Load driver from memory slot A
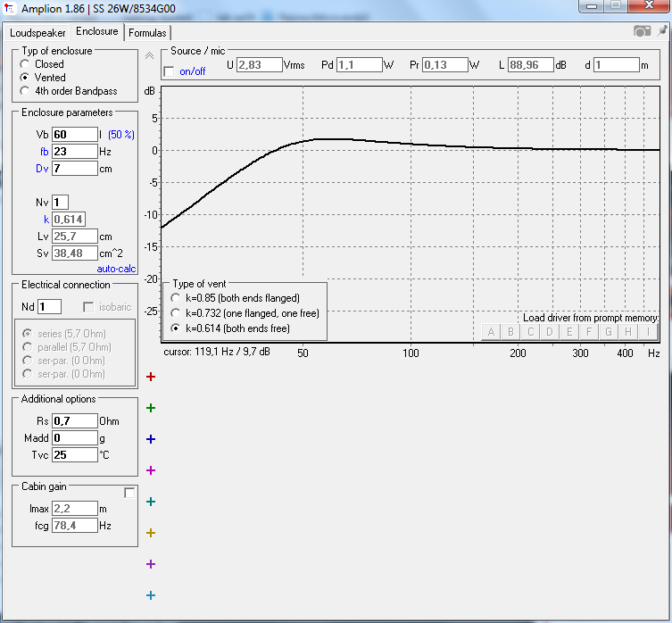 coord(491,332)
